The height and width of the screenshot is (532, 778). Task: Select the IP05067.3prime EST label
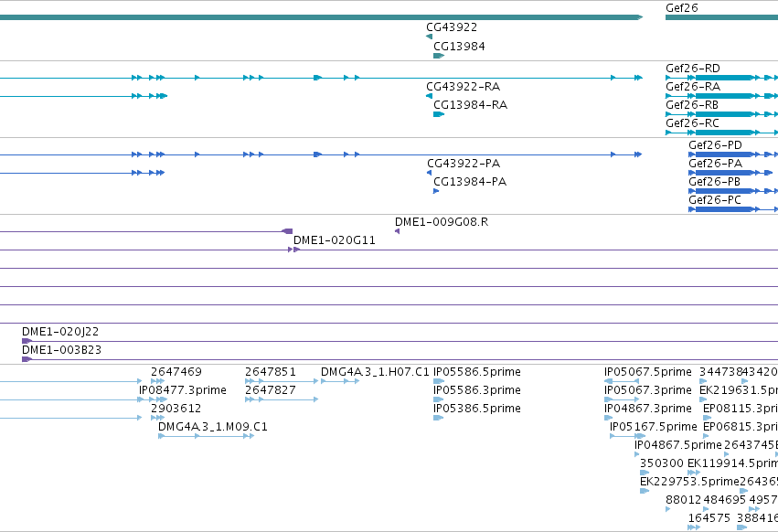(648, 390)
